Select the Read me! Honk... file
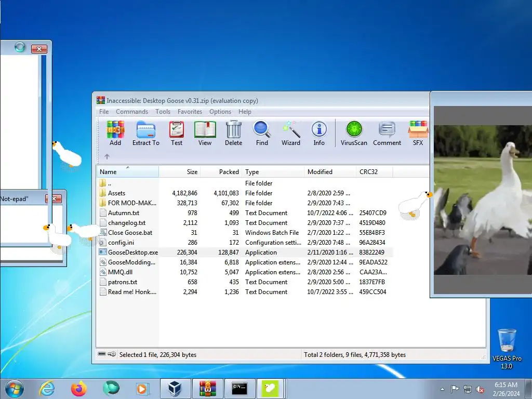532x399 pixels. tap(245, 291)
